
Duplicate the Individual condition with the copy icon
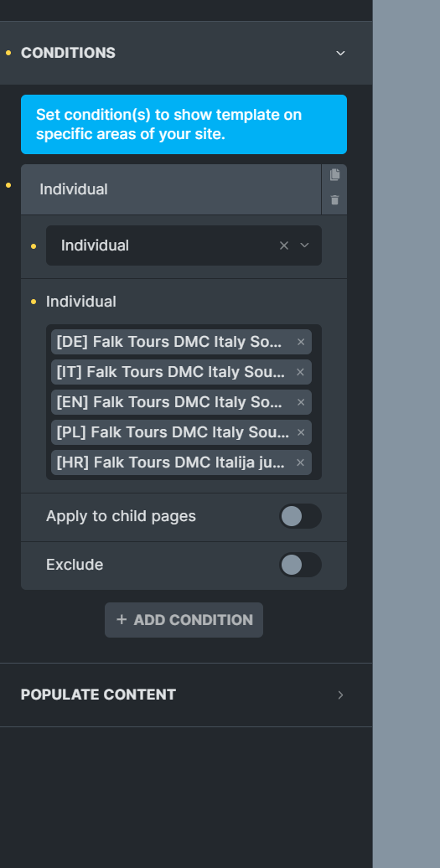[x=334, y=175]
